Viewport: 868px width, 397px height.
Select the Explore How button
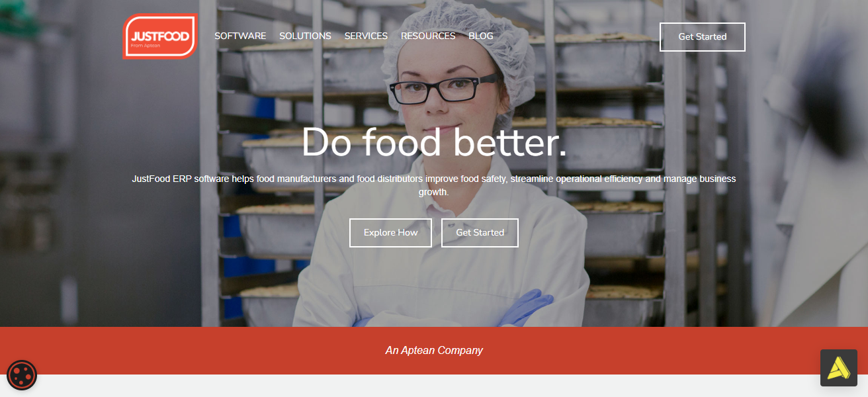click(390, 233)
